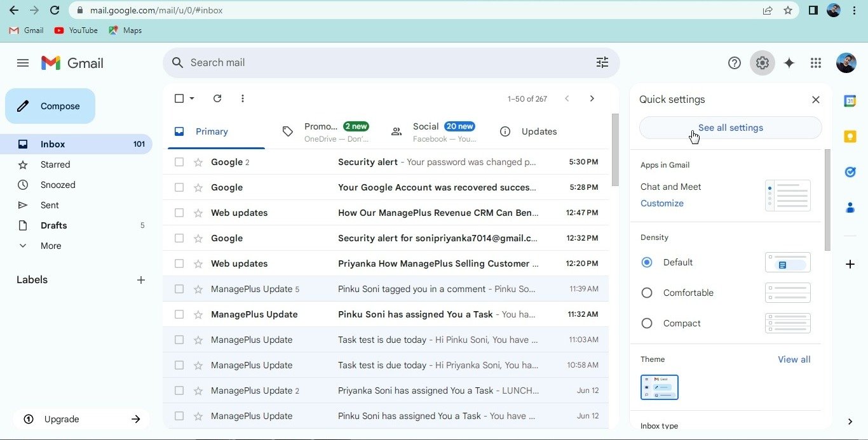This screenshot has width=868, height=440.
Task: Select Compact density option
Action: click(x=647, y=323)
